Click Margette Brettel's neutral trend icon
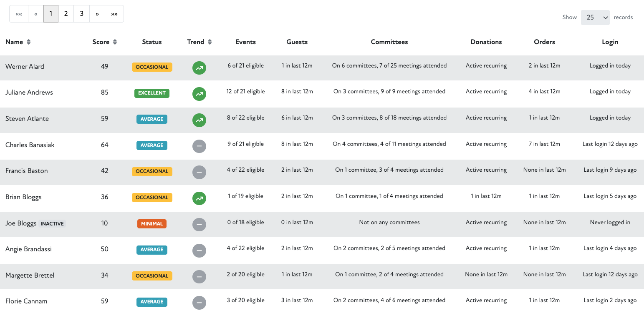The width and height of the screenshot is (644, 313). (x=199, y=277)
